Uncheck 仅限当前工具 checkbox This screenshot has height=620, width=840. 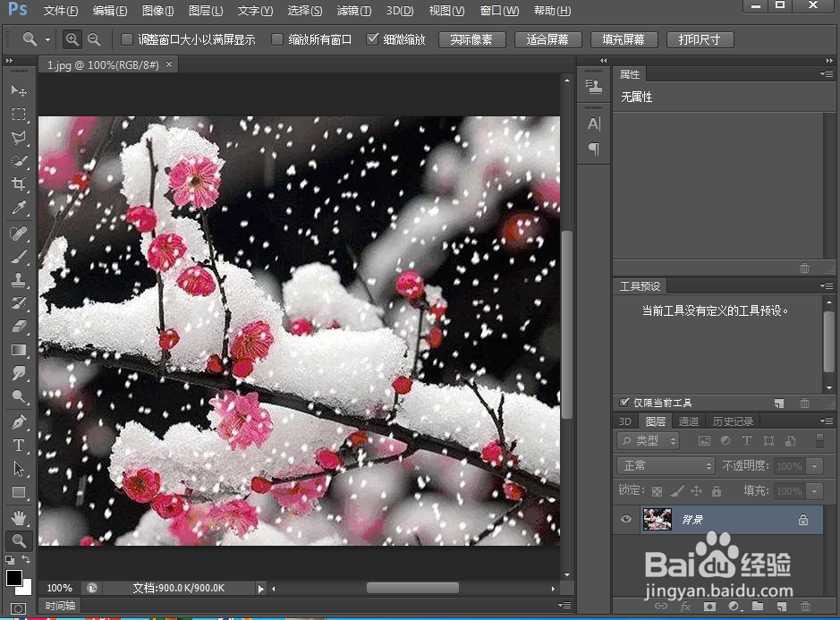pos(624,403)
